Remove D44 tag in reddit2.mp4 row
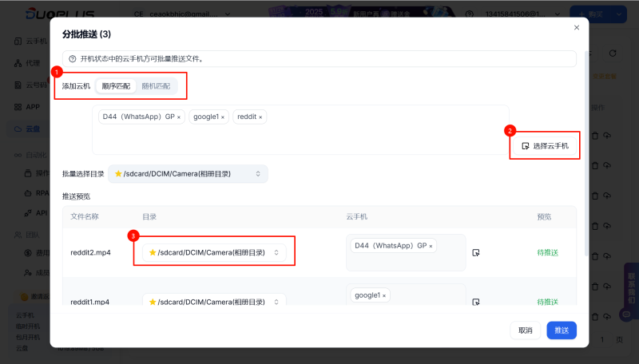The height and width of the screenshot is (364, 639). point(431,246)
